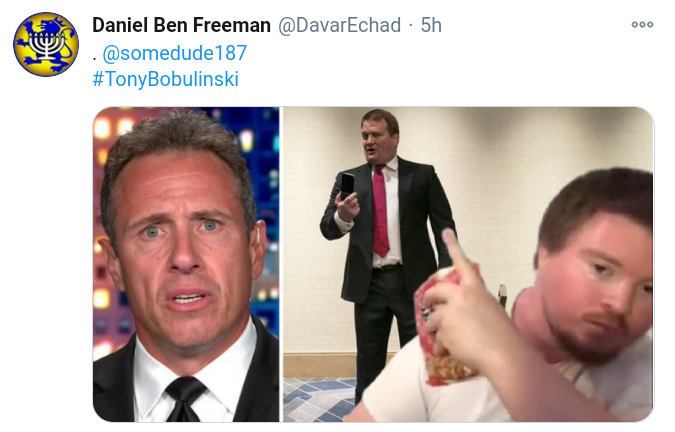This screenshot has height=432, width=675.
Task: View the left photo of gray-haired anchor
Action: pyautogui.click(x=186, y=264)
